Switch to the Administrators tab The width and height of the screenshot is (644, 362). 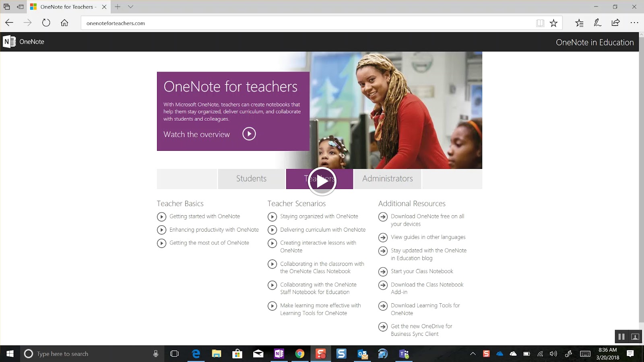pyautogui.click(x=387, y=179)
